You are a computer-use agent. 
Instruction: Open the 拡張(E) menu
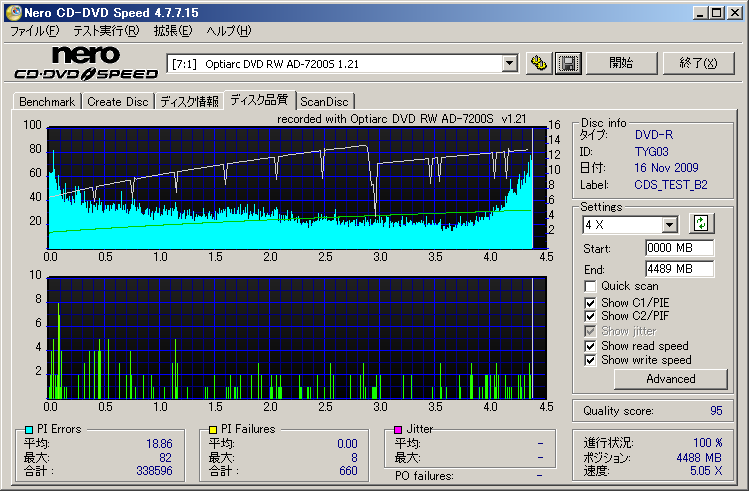(x=173, y=31)
